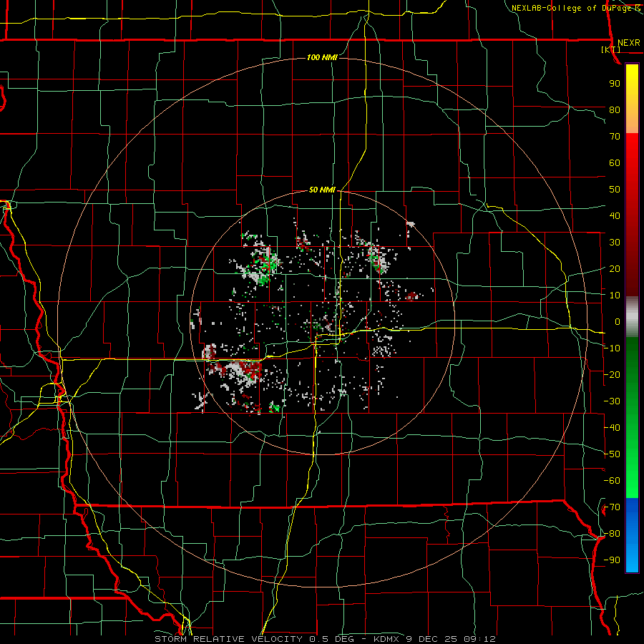Click the -60 value on velocity scale
Image resolution: width=644 pixels, height=644 pixels.
(x=612, y=481)
